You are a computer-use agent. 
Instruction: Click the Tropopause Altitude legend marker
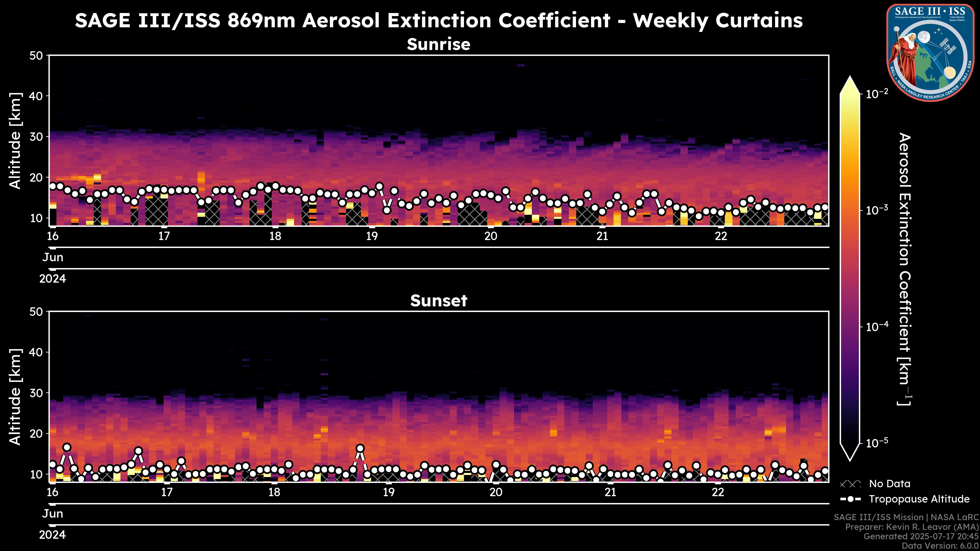850,499
